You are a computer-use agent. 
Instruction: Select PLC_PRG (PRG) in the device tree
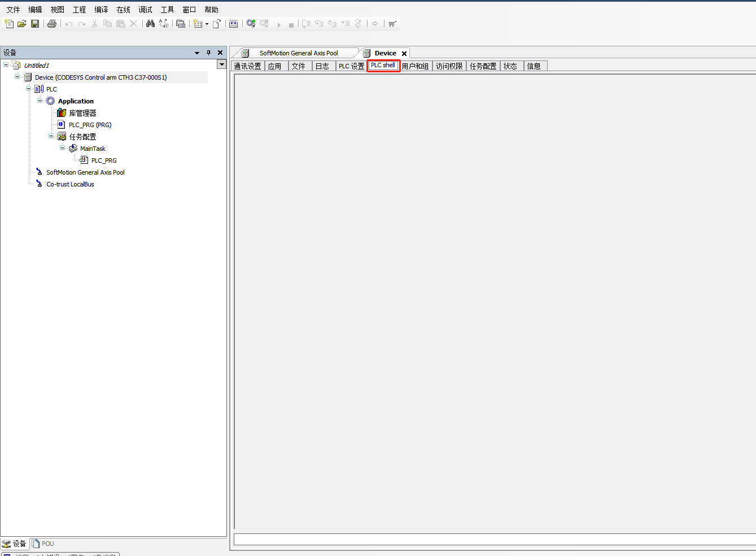pyautogui.click(x=90, y=125)
